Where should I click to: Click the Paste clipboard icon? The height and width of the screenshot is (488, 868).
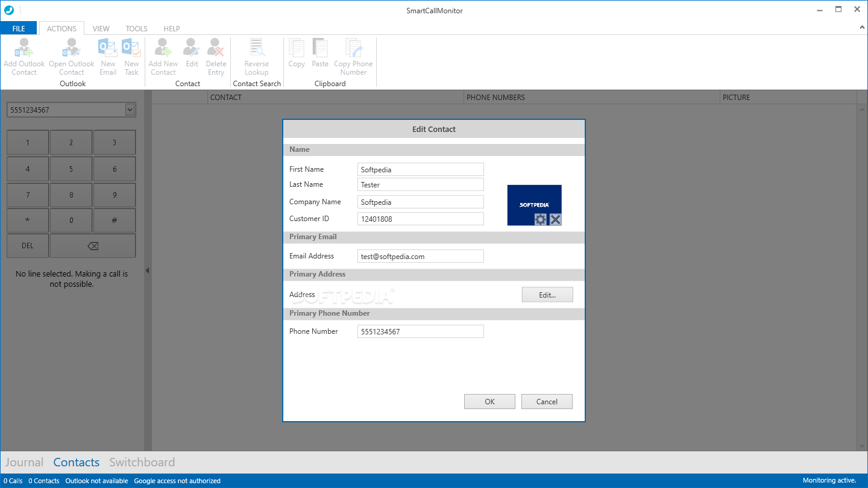pos(320,48)
